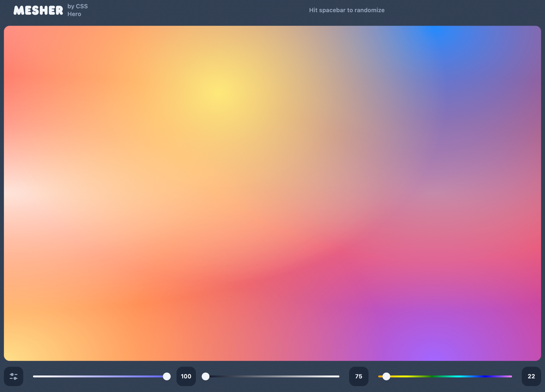Click the hue slider handle

click(x=386, y=376)
